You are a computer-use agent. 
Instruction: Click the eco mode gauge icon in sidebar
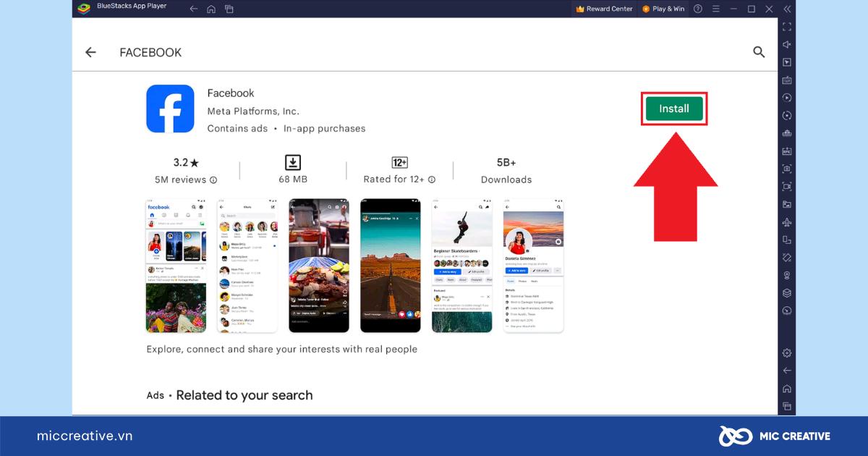point(787,311)
